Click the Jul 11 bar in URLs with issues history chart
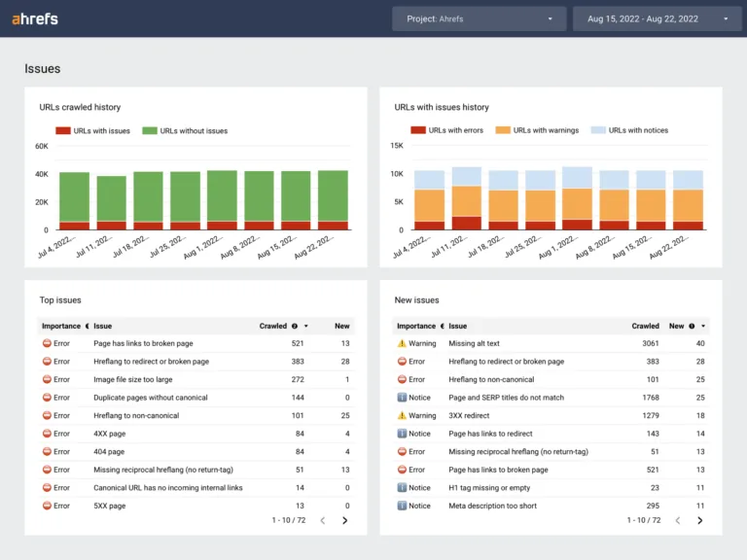This screenshot has height=560, width=747. 467,198
